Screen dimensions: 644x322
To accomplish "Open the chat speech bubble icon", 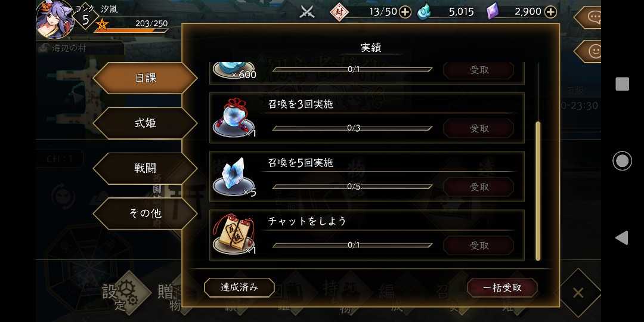I will coord(592,17).
